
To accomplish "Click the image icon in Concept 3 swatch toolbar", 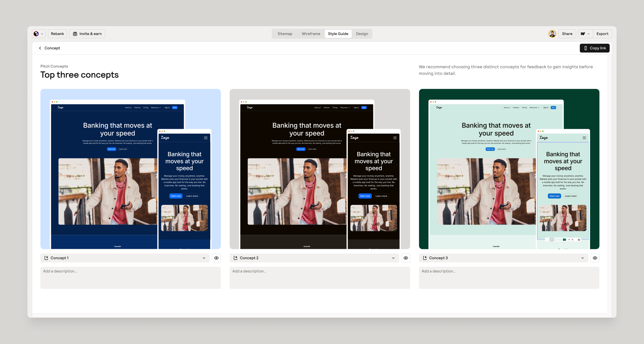I will [x=579, y=240].
